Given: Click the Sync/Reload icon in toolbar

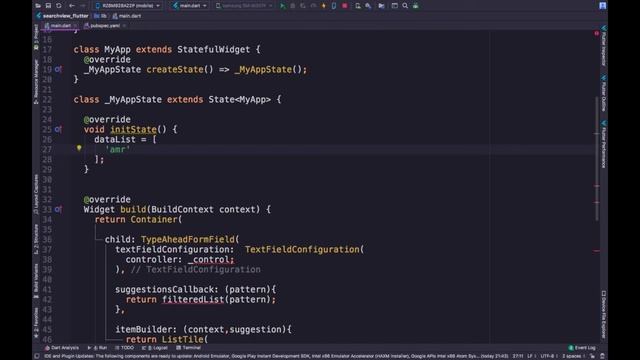Looking at the screenshot, I should [59, 6].
